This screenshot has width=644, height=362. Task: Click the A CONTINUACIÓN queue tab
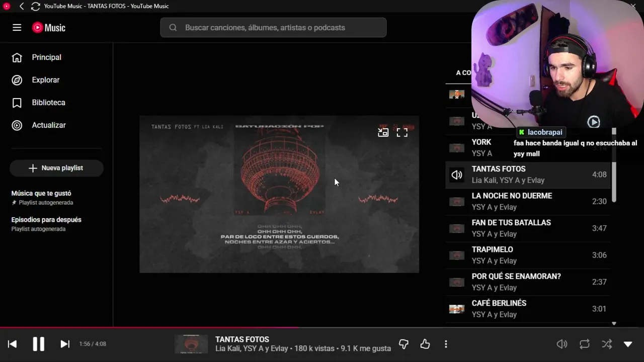click(464, 73)
